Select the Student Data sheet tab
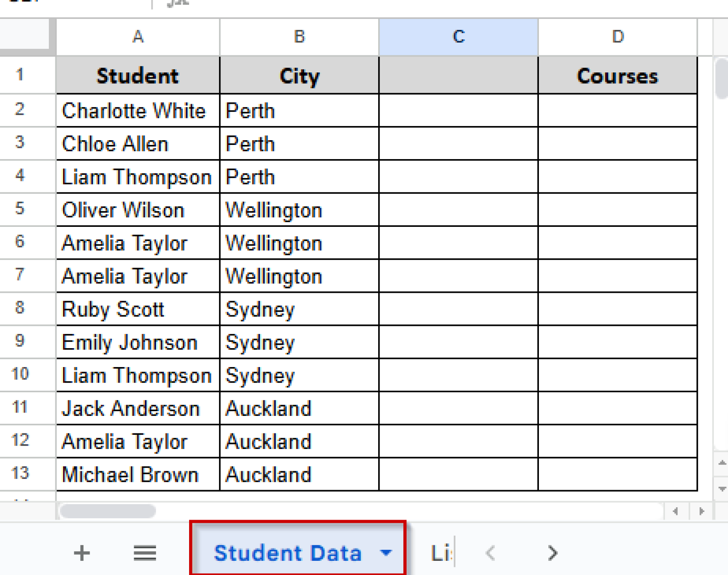 click(x=289, y=552)
